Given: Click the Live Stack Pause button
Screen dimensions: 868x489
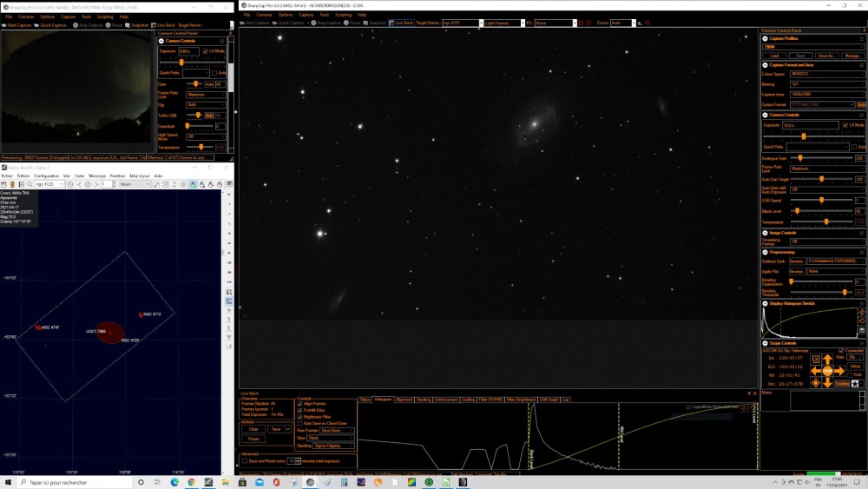Looking at the screenshot, I should pos(253,439).
